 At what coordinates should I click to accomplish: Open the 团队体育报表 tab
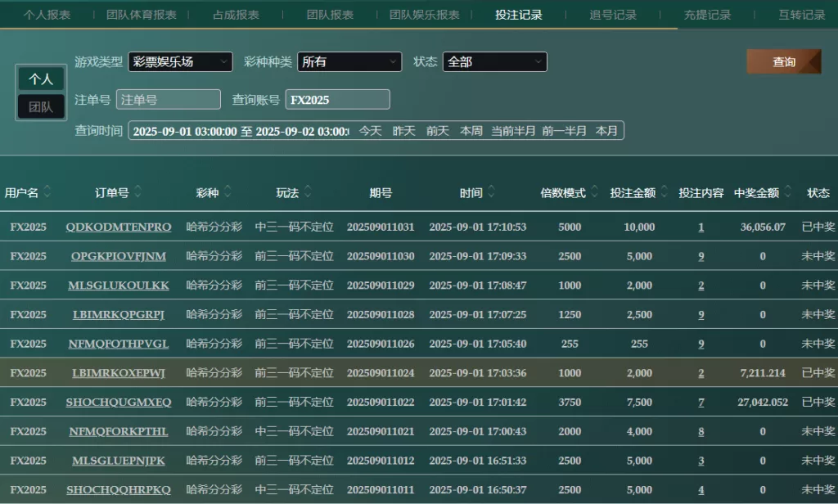[142, 15]
